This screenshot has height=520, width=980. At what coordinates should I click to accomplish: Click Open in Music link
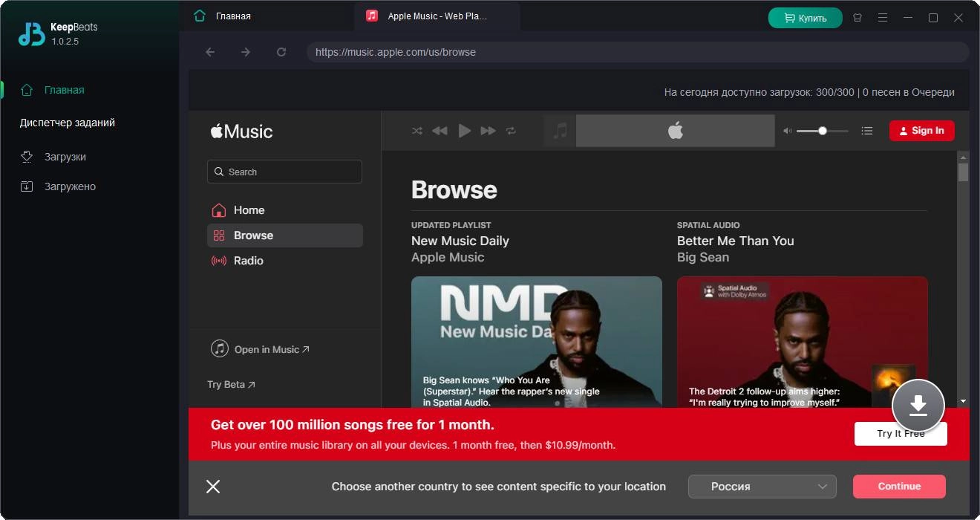[261, 349]
